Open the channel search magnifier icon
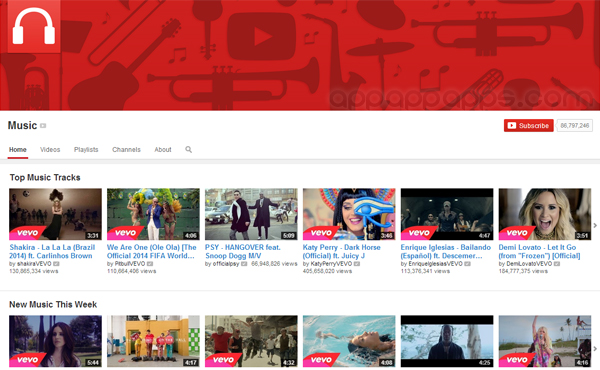Screen dimensions: 600x370 (189, 149)
